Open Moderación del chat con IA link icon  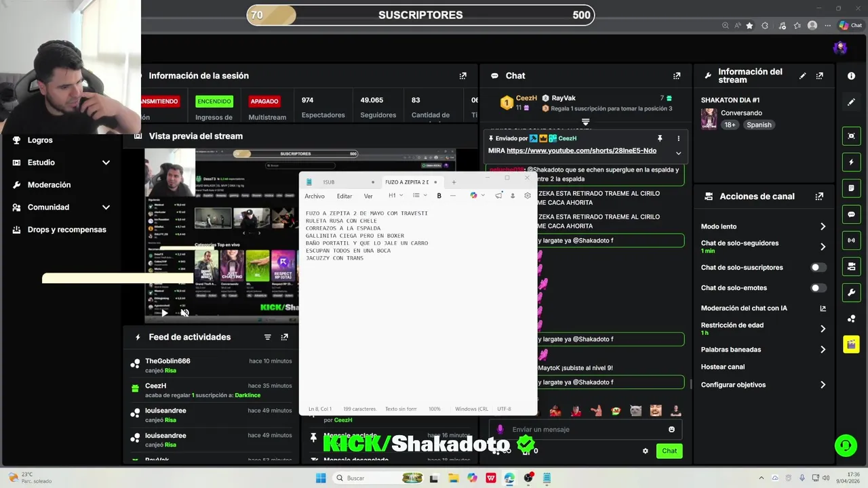pos(823,308)
